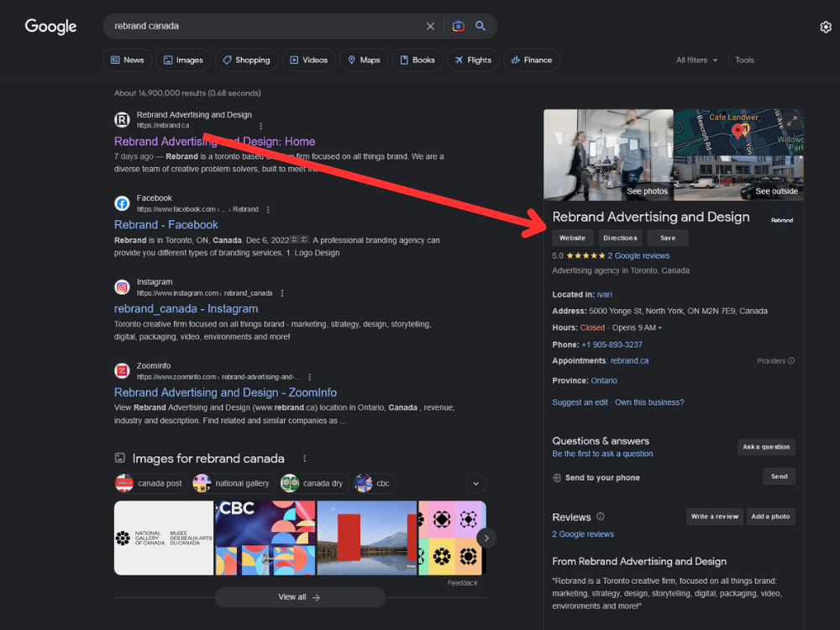840x630 pixels.
Task: Click Suggest an edit link
Action: click(x=580, y=402)
